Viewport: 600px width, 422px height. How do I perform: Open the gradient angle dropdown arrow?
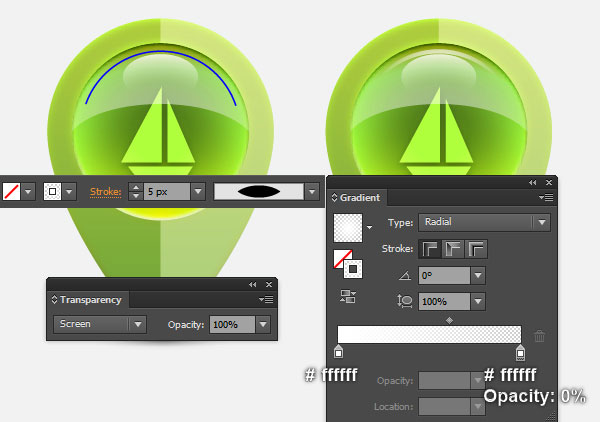pos(478,275)
